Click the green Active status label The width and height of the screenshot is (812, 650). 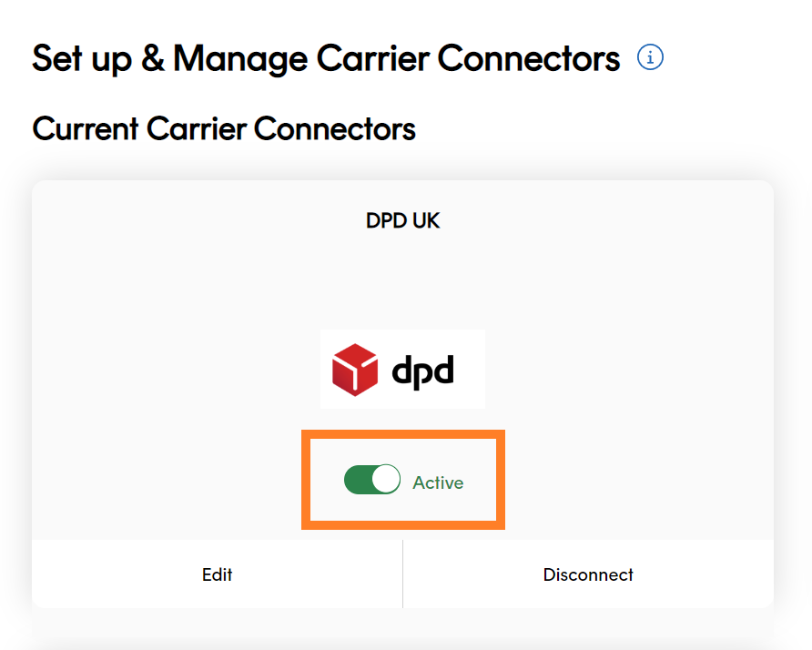438,482
